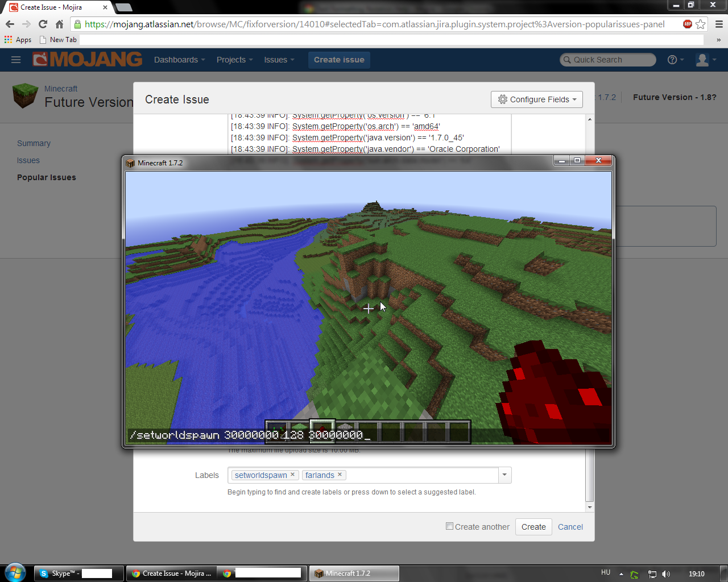The height and width of the screenshot is (582, 728).
Task: Tick the Create another checkbox
Action: 449,526
